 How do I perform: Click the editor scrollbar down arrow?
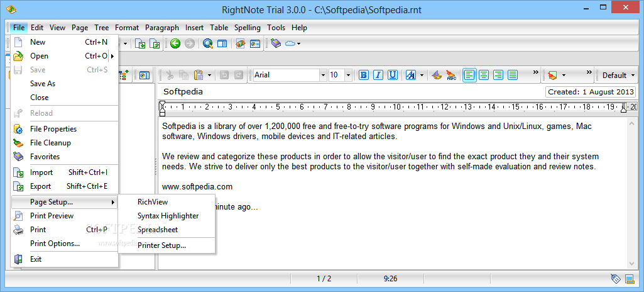tap(631, 263)
